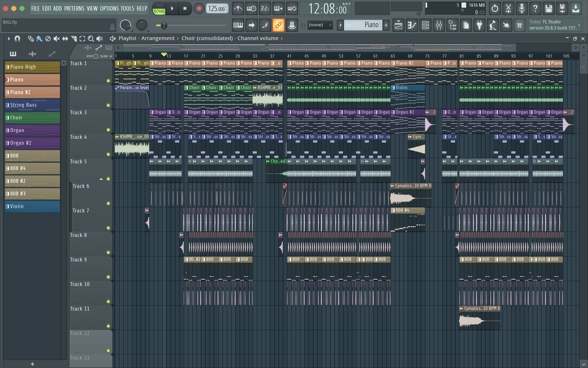Select the Piano High pattern in picker
Viewport: 588px width, 368px height.
tap(32, 67)
